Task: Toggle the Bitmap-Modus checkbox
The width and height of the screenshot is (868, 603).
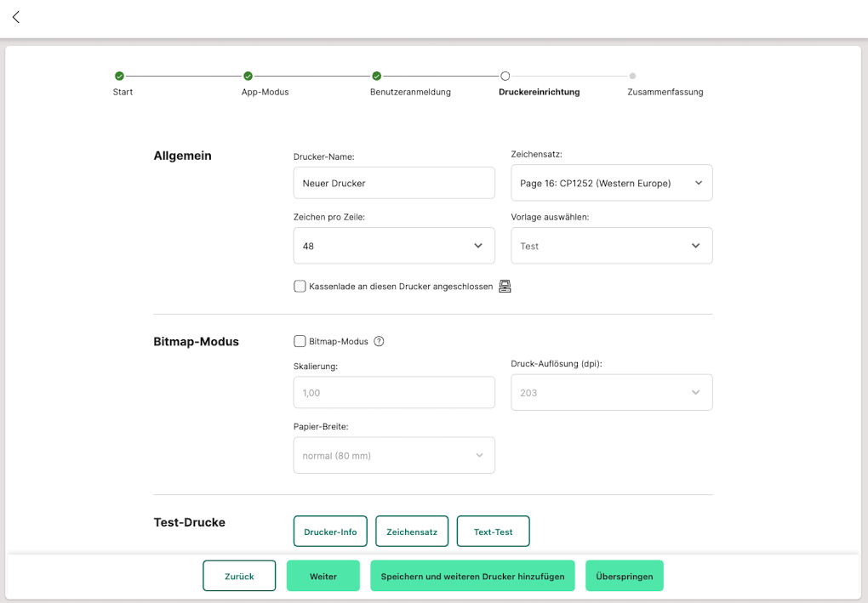Action: [300, 341]
